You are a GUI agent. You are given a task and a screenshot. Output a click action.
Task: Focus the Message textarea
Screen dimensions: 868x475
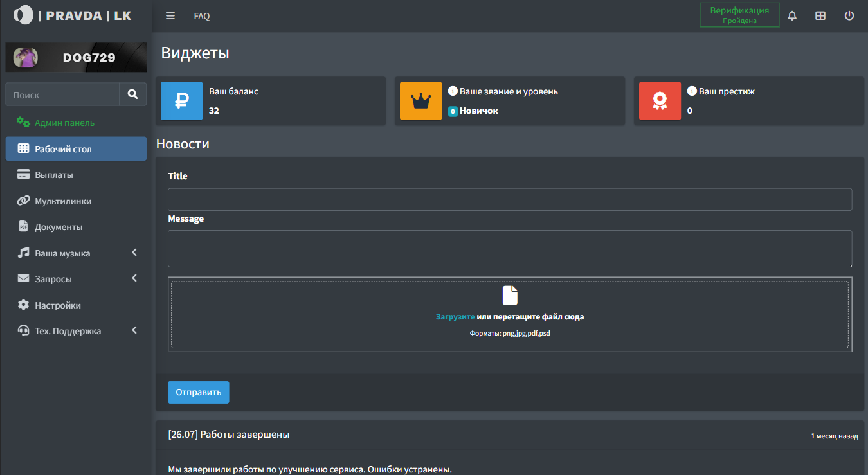coord(510,249)
